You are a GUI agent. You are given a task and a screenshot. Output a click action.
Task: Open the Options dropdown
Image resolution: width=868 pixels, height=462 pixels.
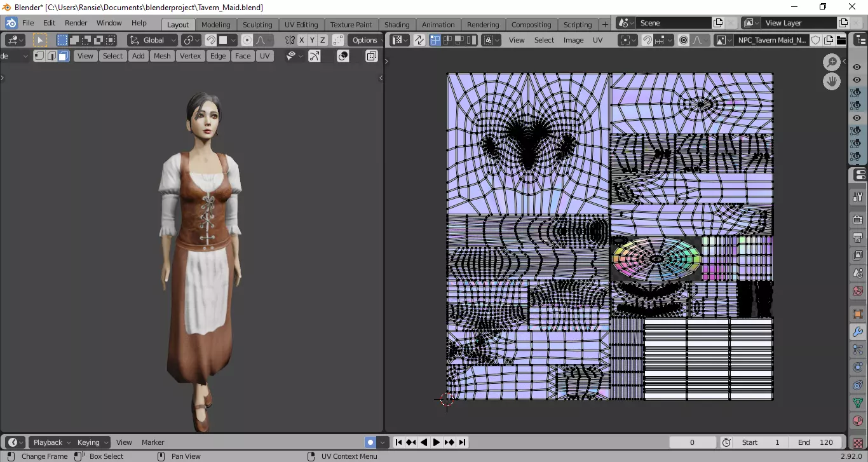point(365,40)
